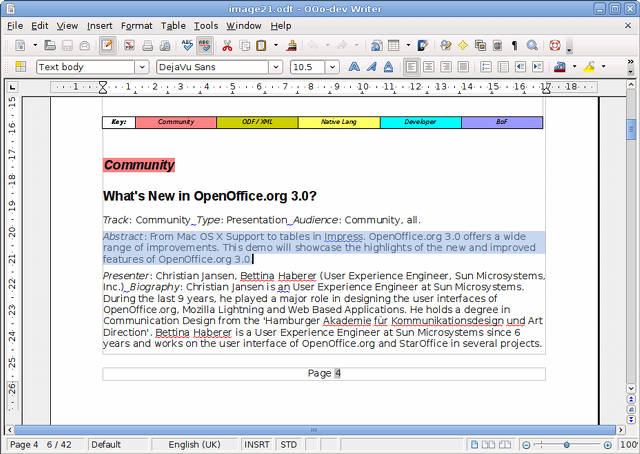
Task: Click the Format Paintbrush icon
Action: (x=291, y=46)
